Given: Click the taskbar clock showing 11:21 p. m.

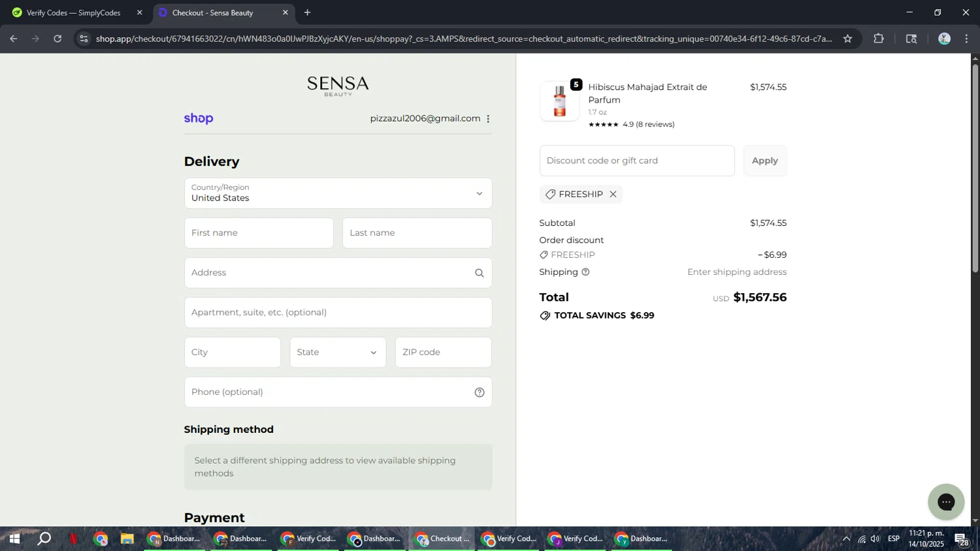Looking at the screenshot, I should 926,539.
